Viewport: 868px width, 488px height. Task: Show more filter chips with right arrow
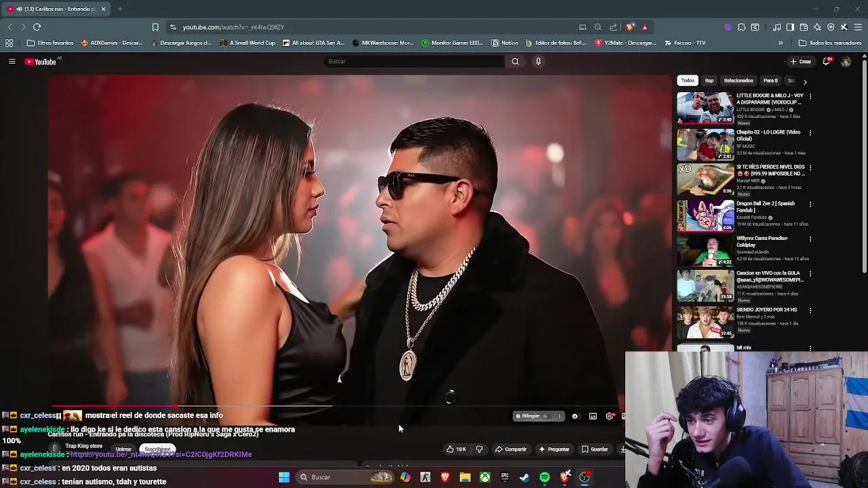pos(805,81)
